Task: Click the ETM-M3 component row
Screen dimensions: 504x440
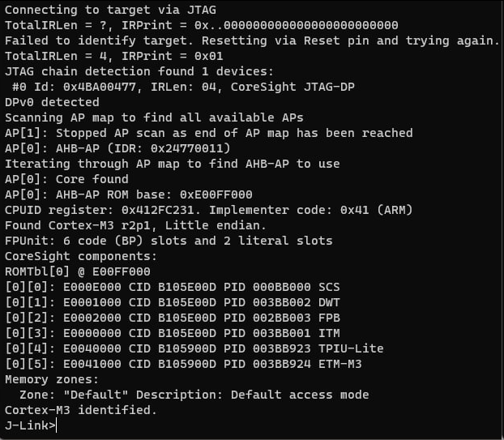Action: click(x=183, y=364)
